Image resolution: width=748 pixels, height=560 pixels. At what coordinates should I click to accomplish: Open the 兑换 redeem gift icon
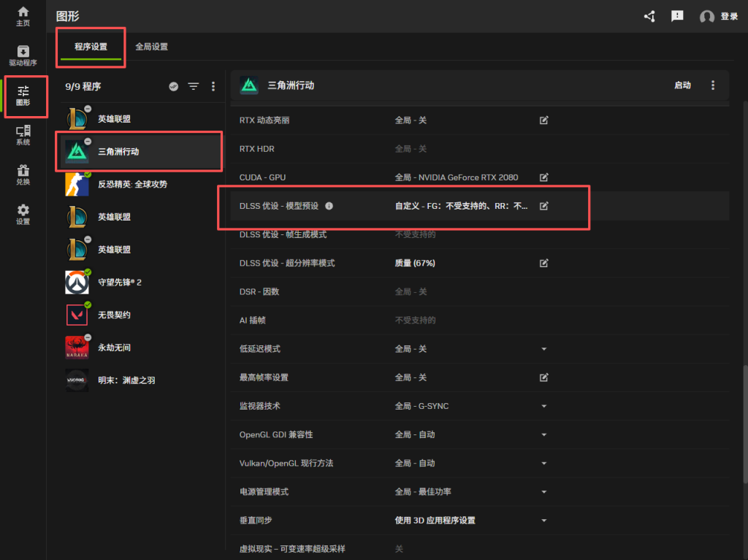pos(23,174)
